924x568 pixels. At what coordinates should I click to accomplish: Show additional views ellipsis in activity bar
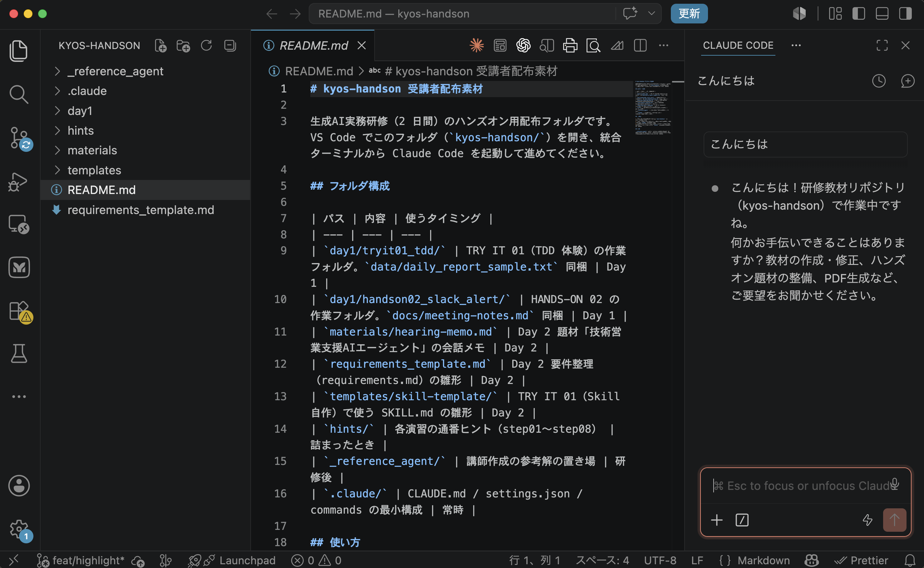click(x=19, y=396)
